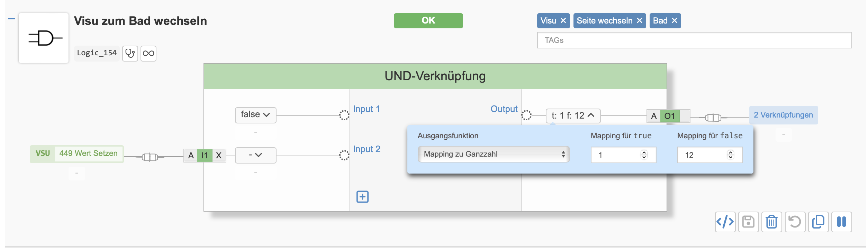Open the '2 Verknüpfungen' link

tap(783, 115)
